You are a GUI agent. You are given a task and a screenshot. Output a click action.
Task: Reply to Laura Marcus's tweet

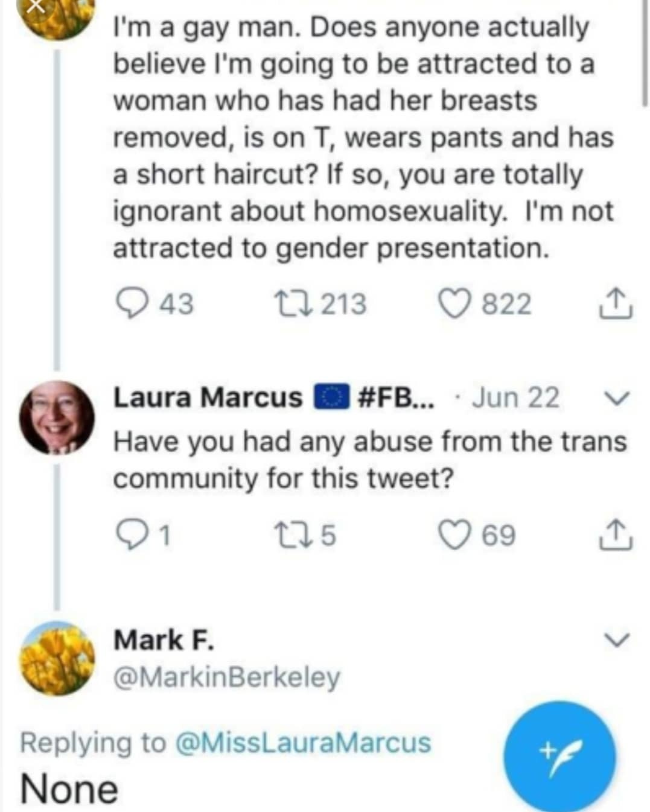(129, 535)
